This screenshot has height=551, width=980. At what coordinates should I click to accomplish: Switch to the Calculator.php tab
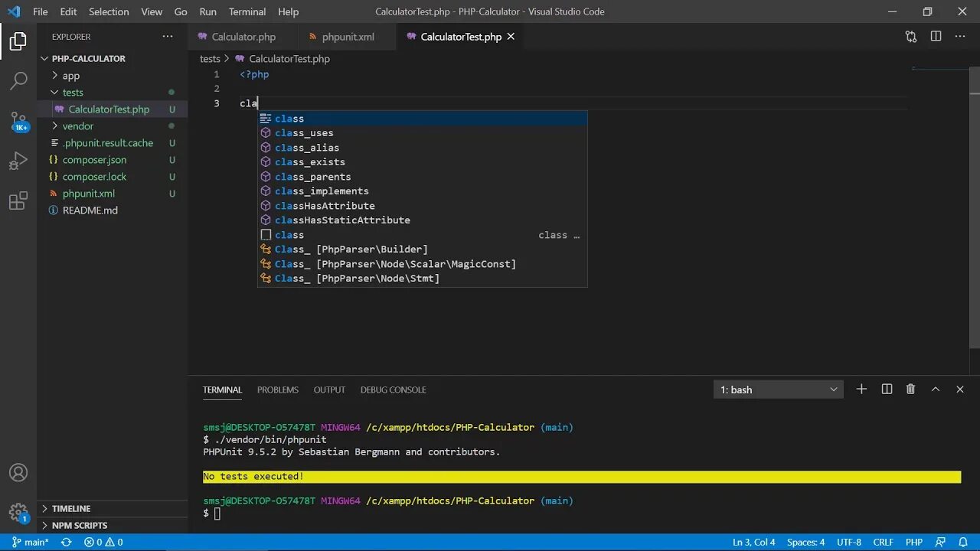pos(243,36)
